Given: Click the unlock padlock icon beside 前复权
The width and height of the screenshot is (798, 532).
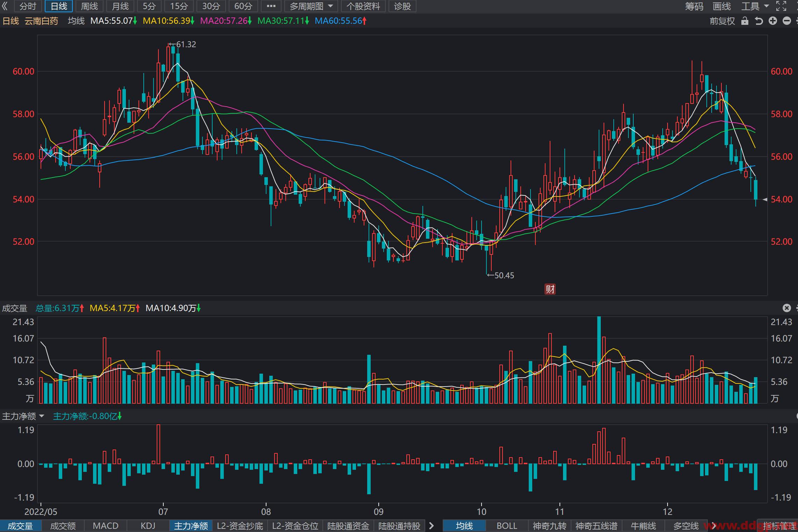Looking at the screenshot, I should click(745, 21).
